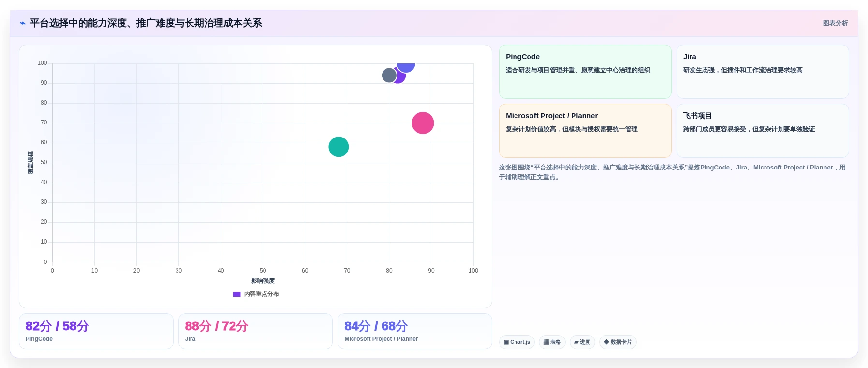Click the purple legend color swatch

pos(236,294)
